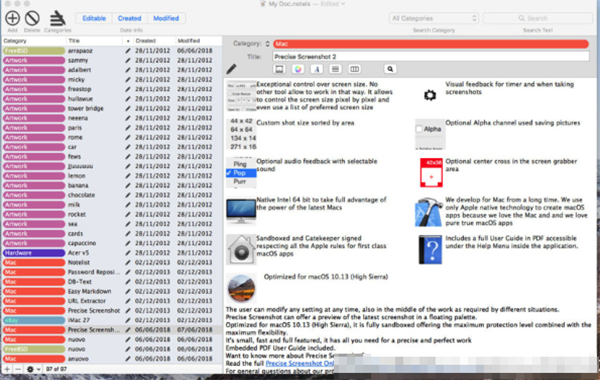600x380 pixels.
Task: Select the tower bridge note
Action: (x=112, y=108)
